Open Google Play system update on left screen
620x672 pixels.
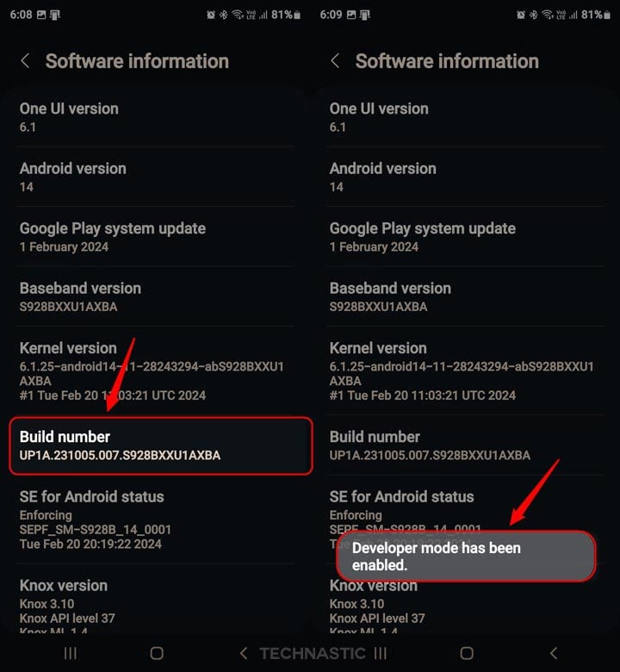(155, 237)
